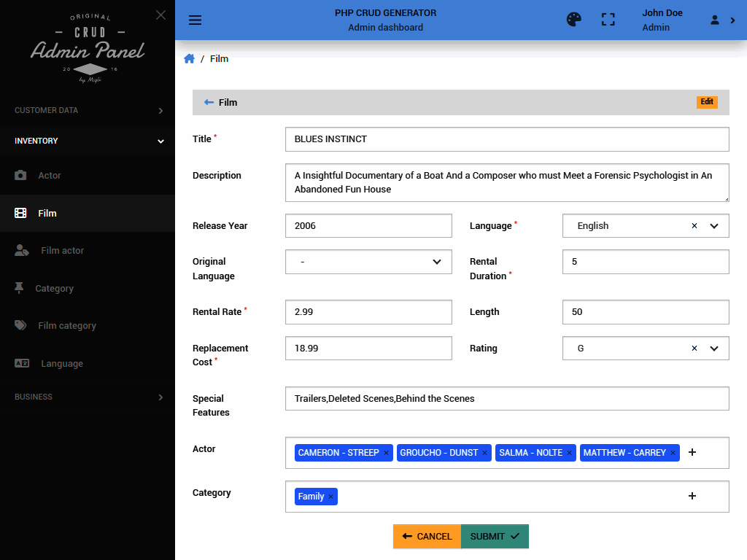Open the Rating dropdown showing G

click(x=714, y=348)
